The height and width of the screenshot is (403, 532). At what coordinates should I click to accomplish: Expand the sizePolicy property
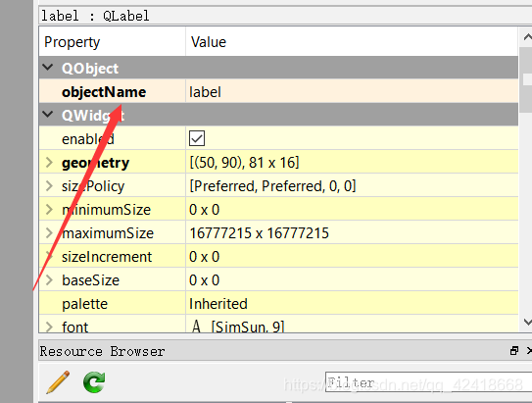[49, 185]
